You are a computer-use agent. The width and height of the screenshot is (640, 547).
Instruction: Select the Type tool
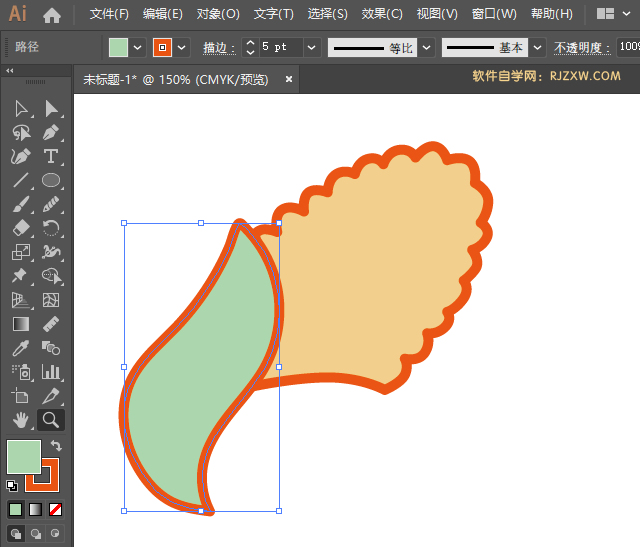51,157
